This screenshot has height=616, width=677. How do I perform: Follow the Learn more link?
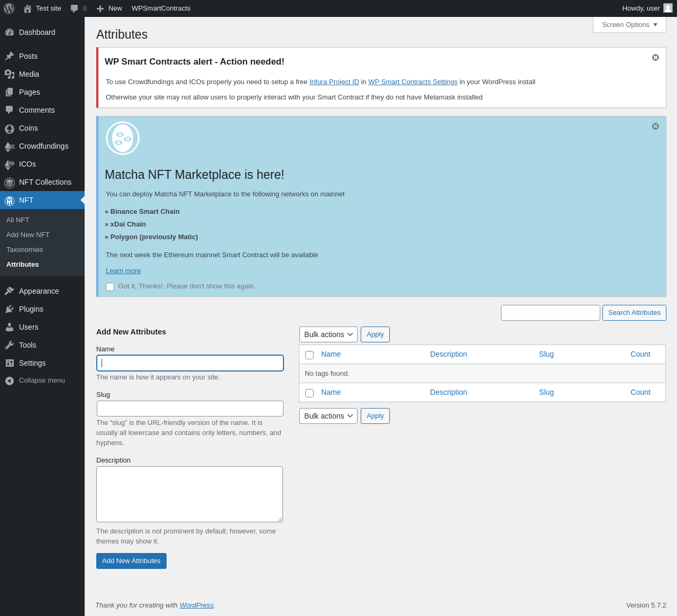[x=123, y=271]
